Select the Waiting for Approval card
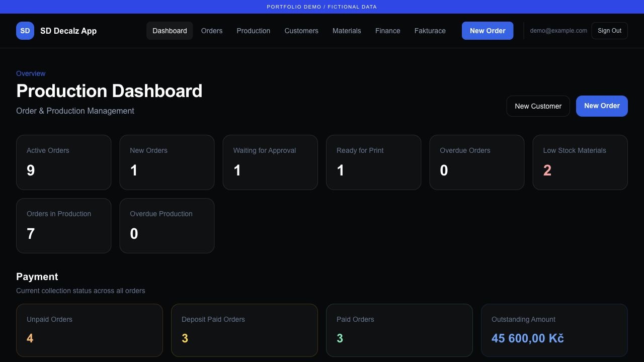The image size is (644, 362). [270, 162]
